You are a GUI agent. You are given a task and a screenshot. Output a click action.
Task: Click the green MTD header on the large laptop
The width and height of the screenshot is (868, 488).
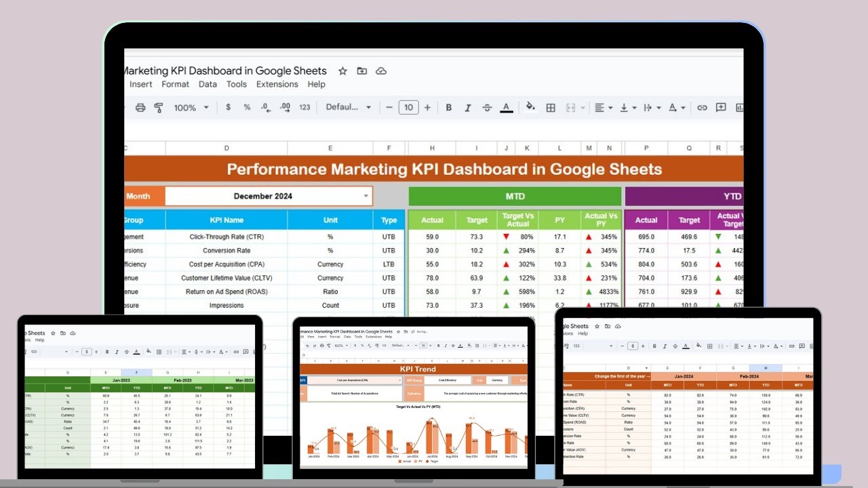(x=515, y=197)
